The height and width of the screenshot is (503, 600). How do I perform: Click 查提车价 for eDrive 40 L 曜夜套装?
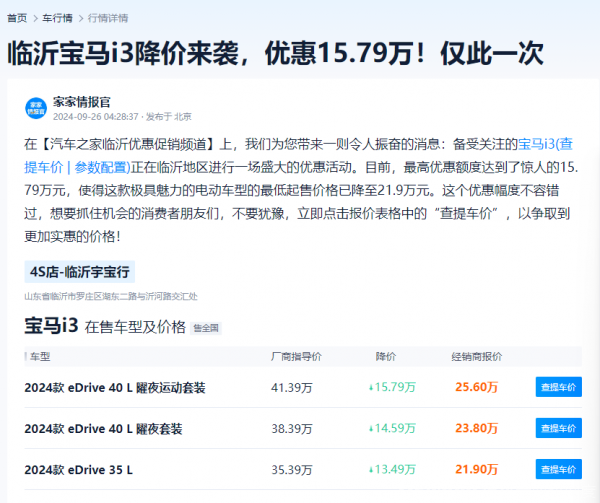(x=558, y=428)
